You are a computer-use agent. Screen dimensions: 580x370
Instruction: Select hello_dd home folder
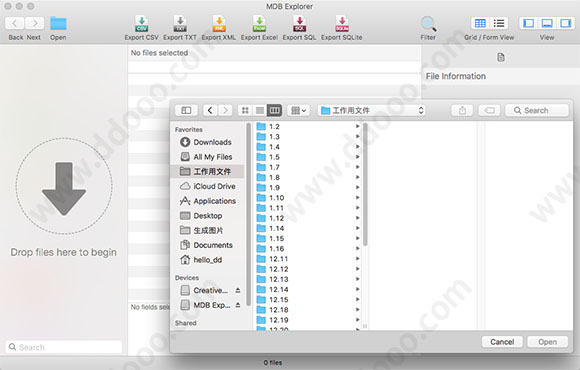[x=208, y=260]
